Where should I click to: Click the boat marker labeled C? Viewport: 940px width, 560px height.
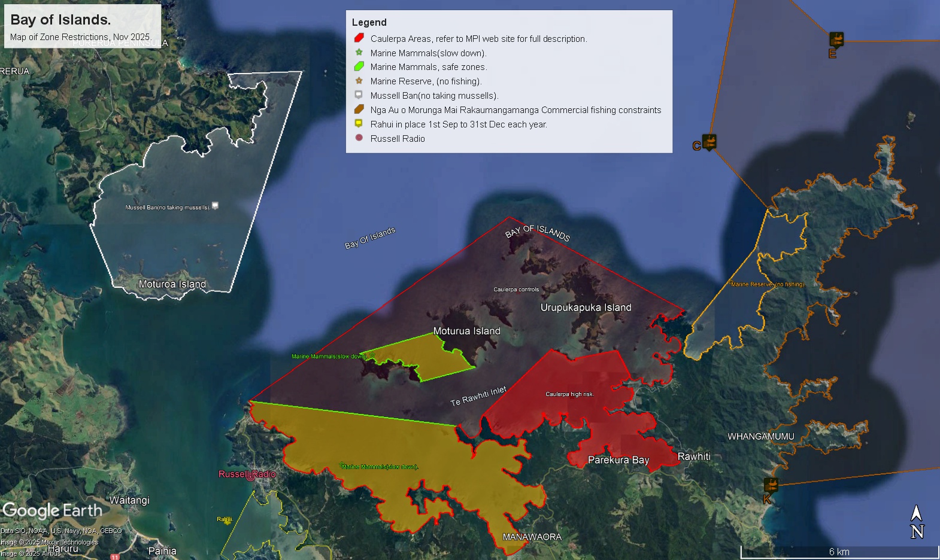point(709,142)
